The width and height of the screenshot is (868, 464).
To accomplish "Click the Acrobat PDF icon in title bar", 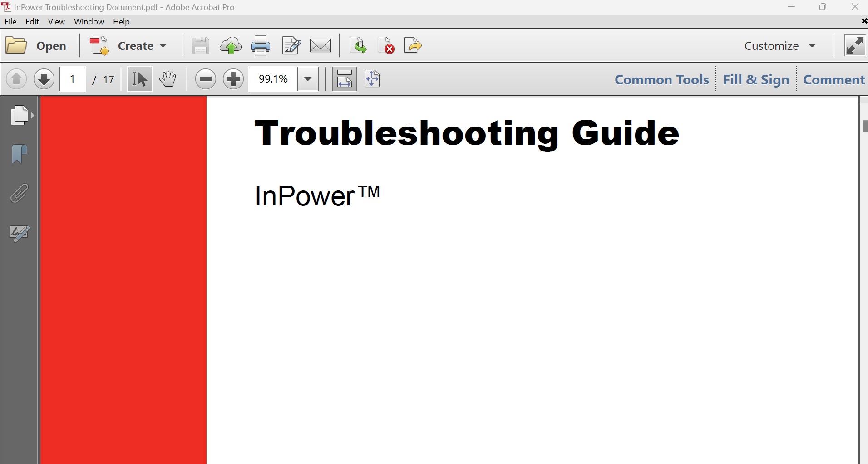I will click(6, 7).
